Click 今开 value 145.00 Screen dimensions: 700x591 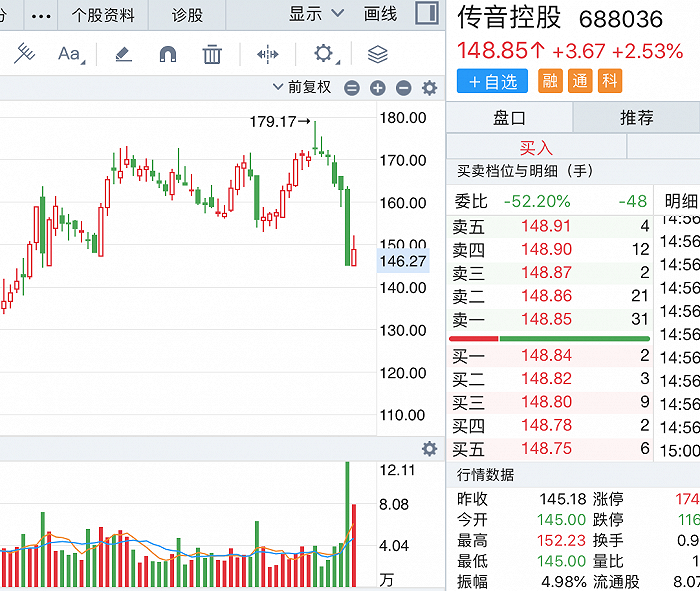pyautogui.click(x=561, y=520)
